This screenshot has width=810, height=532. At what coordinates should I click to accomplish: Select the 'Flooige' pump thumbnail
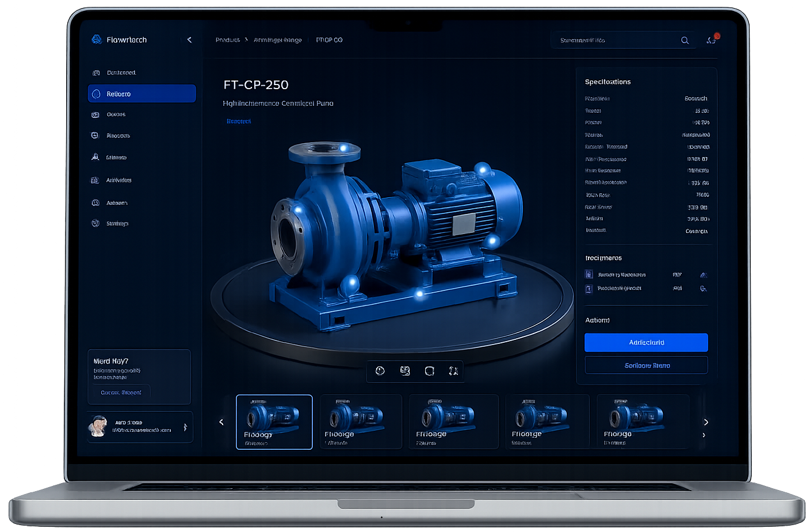coord(361,422)
